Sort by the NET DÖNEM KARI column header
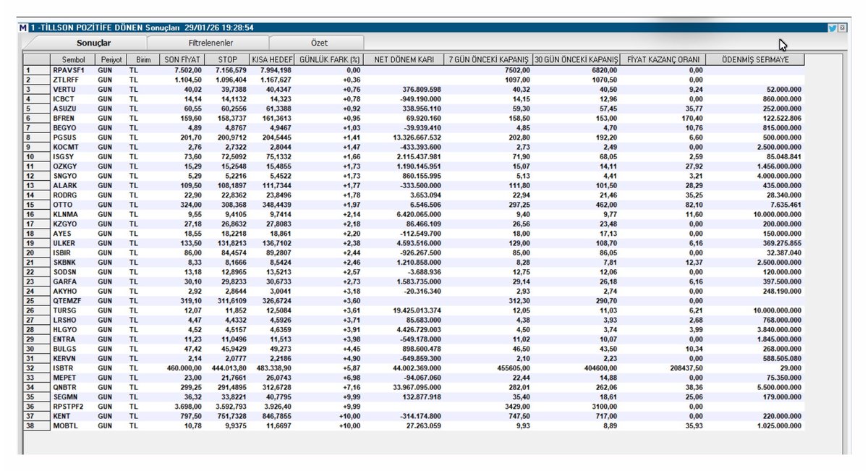 [x=404, y=59]
